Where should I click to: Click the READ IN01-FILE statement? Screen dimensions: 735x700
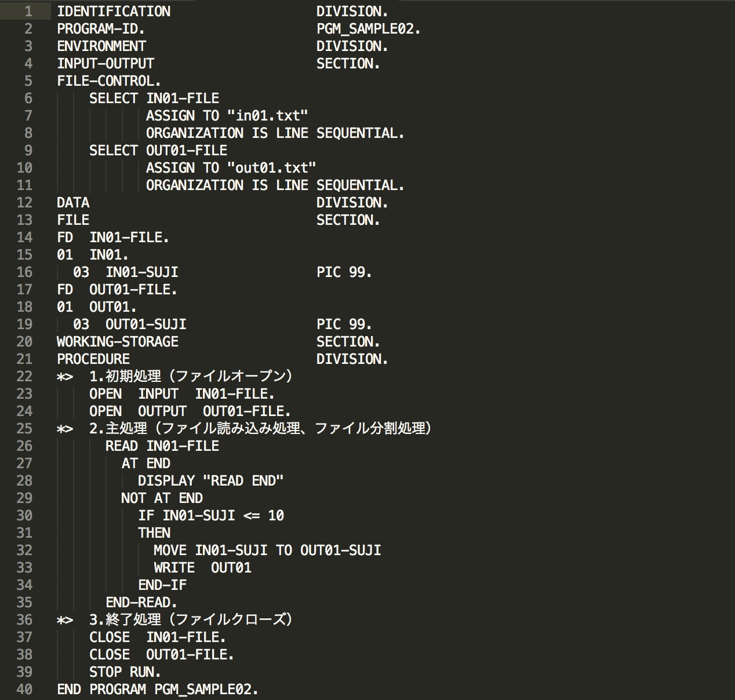pyautogui.click(x=162, y=446)
